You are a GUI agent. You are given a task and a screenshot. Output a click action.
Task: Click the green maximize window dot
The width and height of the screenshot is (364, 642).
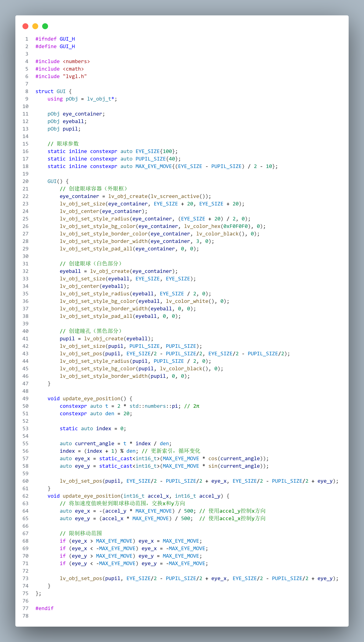tap(45, 26)
